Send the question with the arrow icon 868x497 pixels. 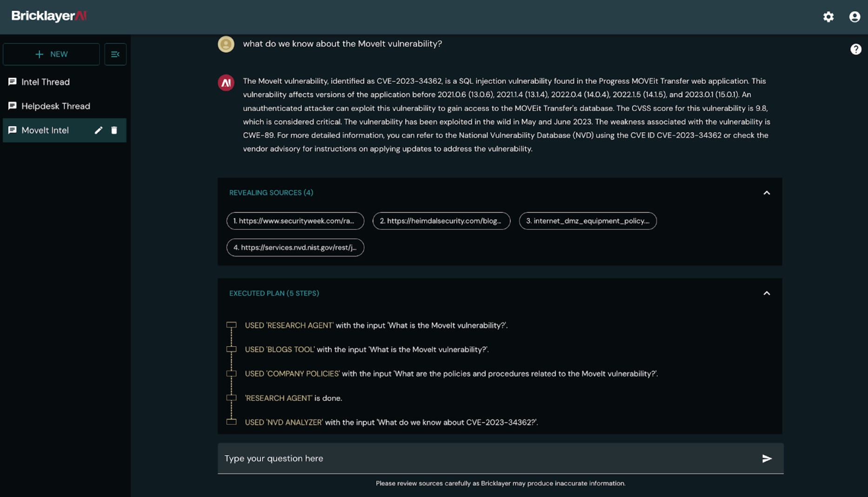767,458
